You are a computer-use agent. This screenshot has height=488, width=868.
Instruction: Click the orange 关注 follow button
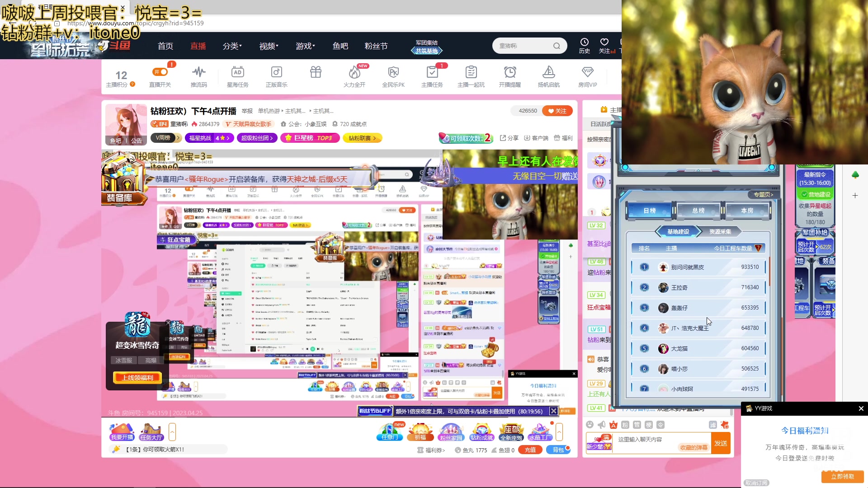pyautogui.click(x=557, y=111)
